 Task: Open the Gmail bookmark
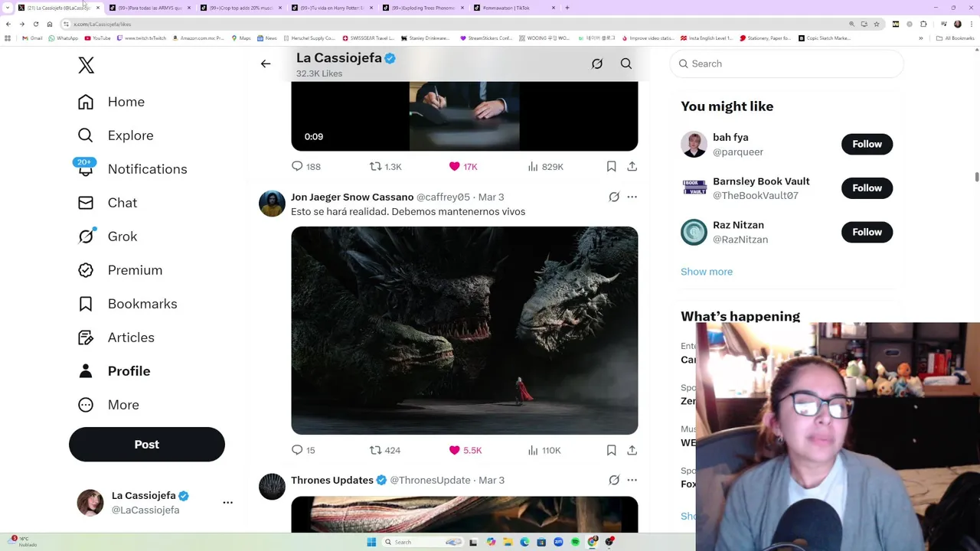pos(32,38)
